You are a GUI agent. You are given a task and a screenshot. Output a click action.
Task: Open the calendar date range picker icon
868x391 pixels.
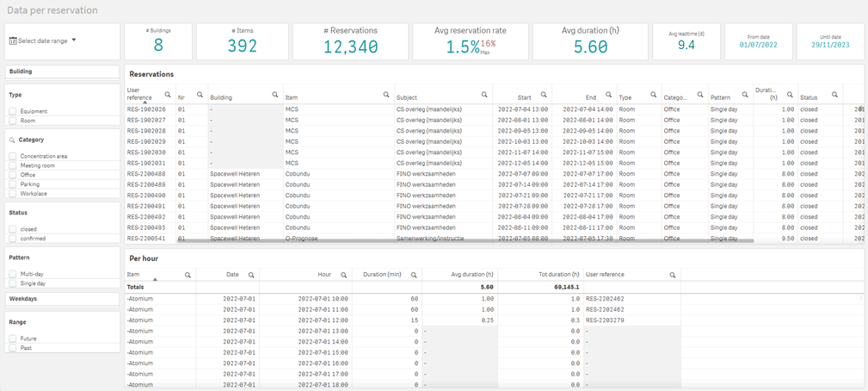(13, 40)
